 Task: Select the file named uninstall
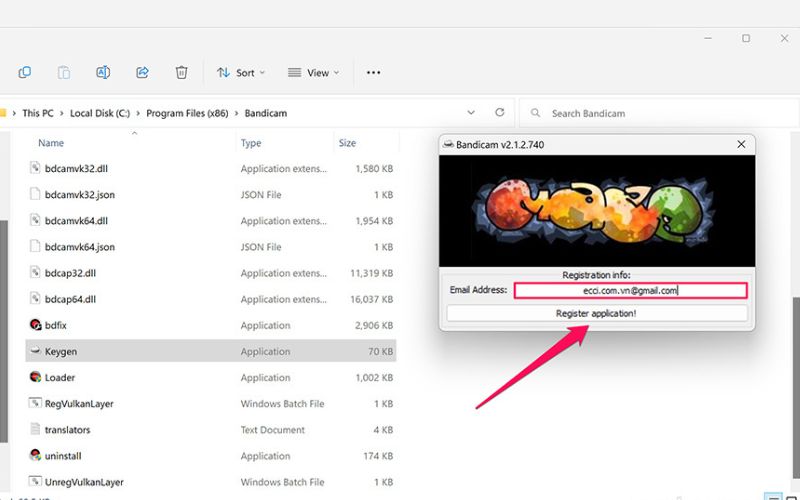click(211, 456)
